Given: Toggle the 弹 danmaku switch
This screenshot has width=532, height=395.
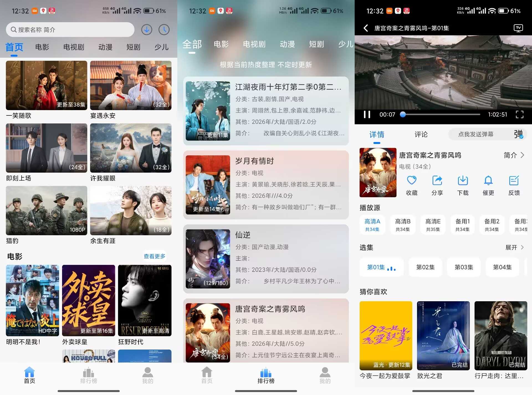Looking at the screenshot, I should [518, 134].
